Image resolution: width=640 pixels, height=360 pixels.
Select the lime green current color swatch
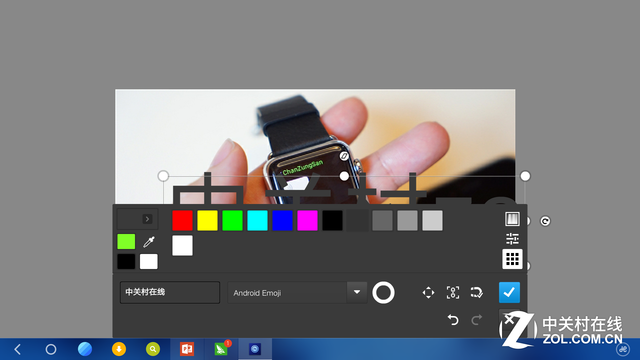126,242
